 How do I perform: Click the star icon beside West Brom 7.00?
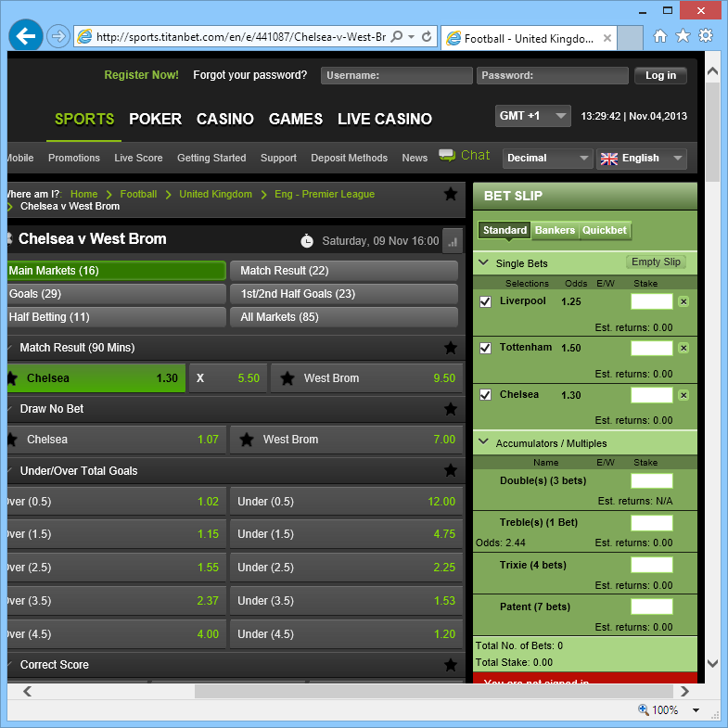pos(247,440)
